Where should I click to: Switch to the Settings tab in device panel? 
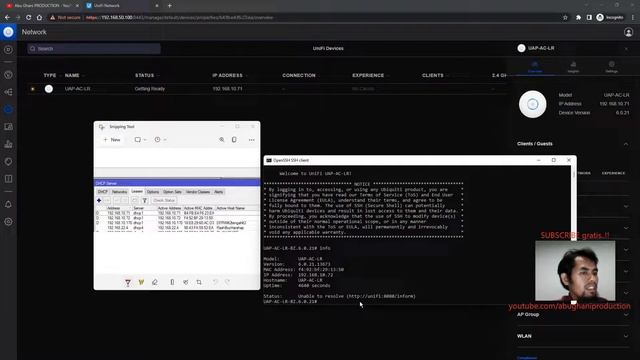click(611, 67)
